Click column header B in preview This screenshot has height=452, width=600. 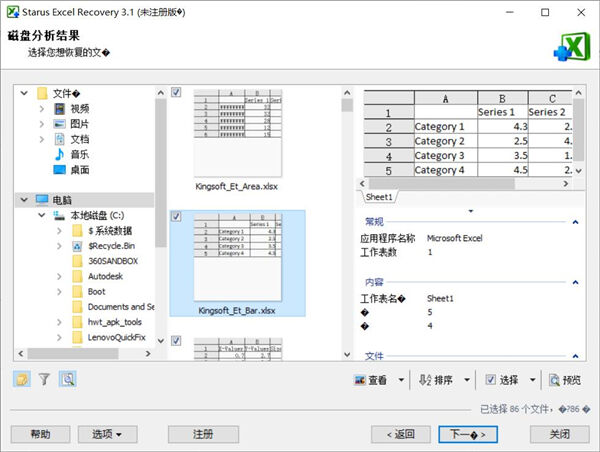pos(502,98)
